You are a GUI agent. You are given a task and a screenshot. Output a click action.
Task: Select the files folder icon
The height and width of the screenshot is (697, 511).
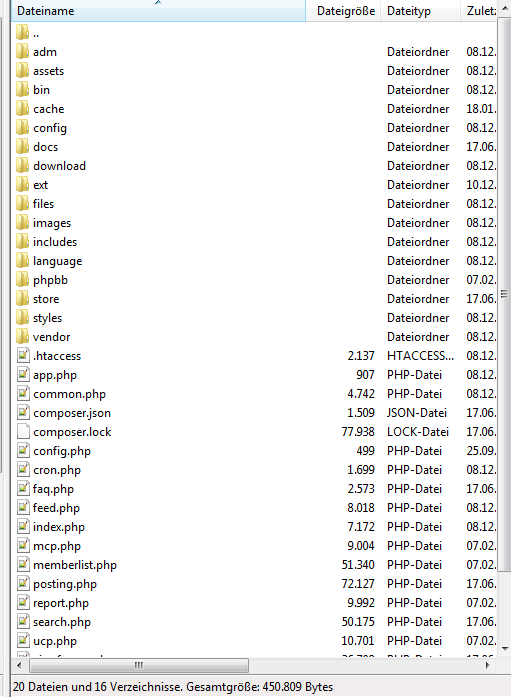pyautogui.click(x=22, y=204)
